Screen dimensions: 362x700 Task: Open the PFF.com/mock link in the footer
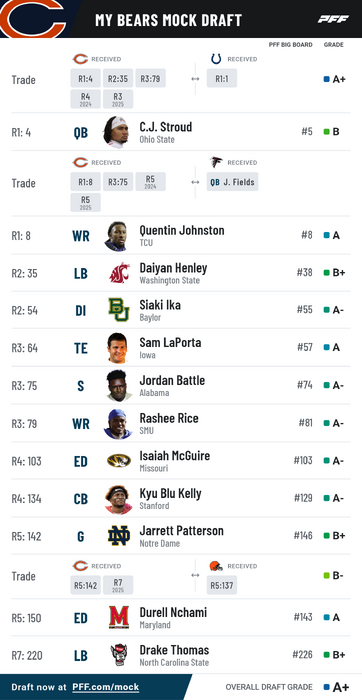coord(106,687)
